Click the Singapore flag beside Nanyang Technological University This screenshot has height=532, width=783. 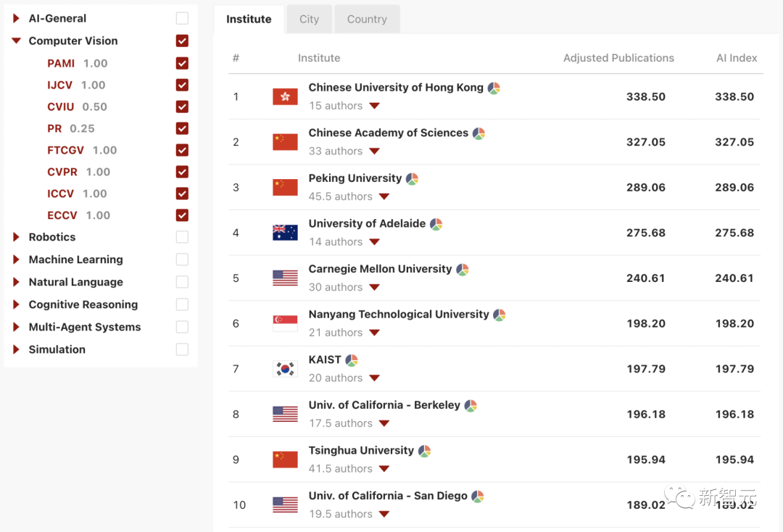(x=284, y=323)
